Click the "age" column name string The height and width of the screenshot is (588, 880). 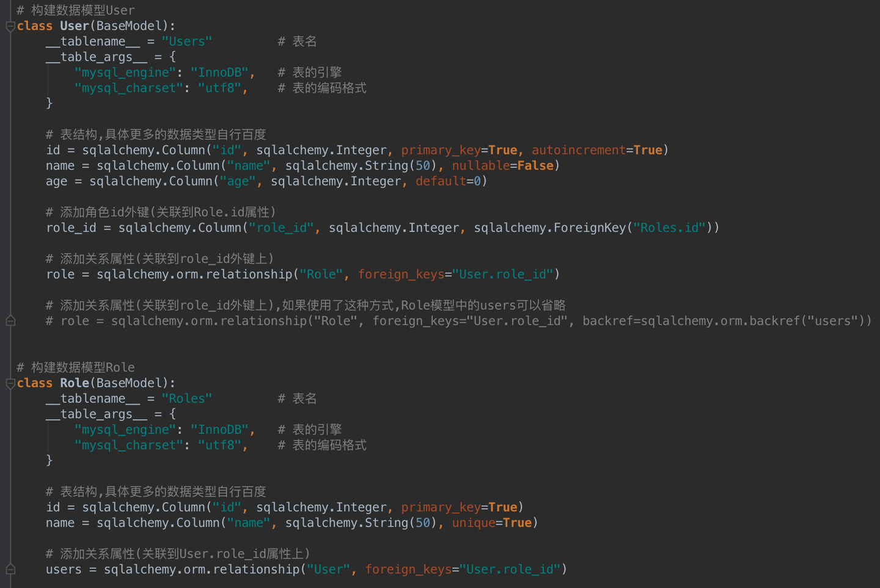pyautogui.click(x=238, y=181)
